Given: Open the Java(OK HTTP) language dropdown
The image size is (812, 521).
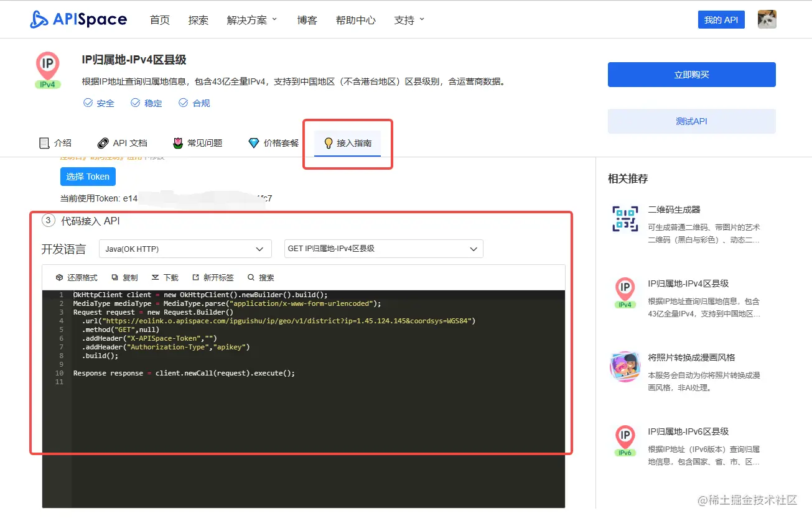Looking at the screenshot, I should point(185,249).
